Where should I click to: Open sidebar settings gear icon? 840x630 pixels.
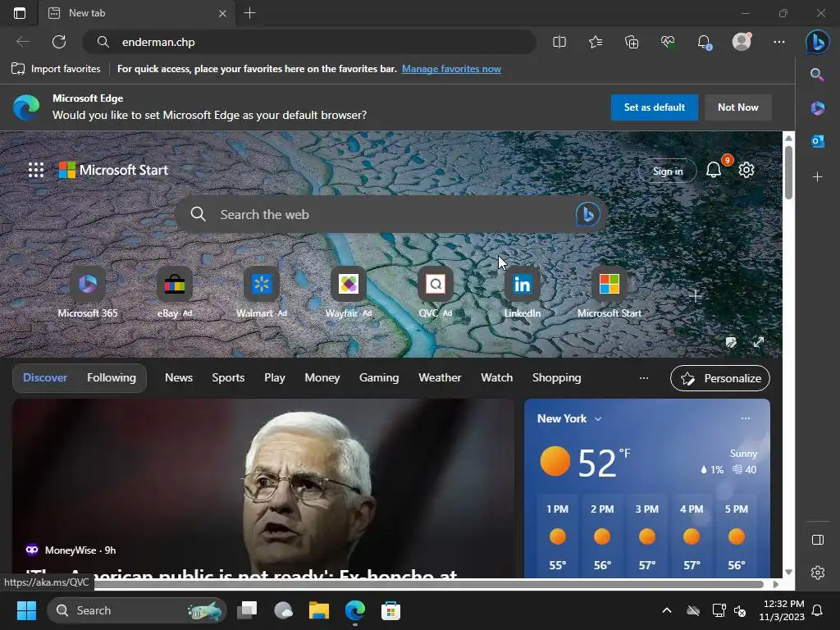point(818,573)
